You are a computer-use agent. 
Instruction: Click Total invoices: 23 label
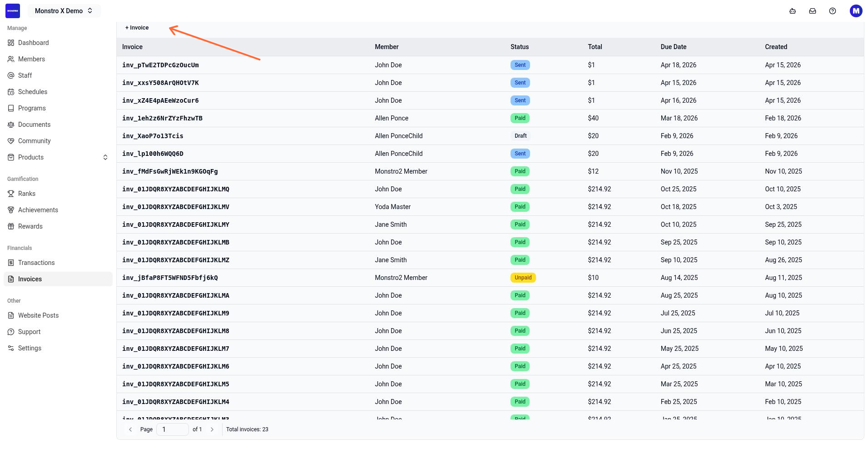pos(247,429)
